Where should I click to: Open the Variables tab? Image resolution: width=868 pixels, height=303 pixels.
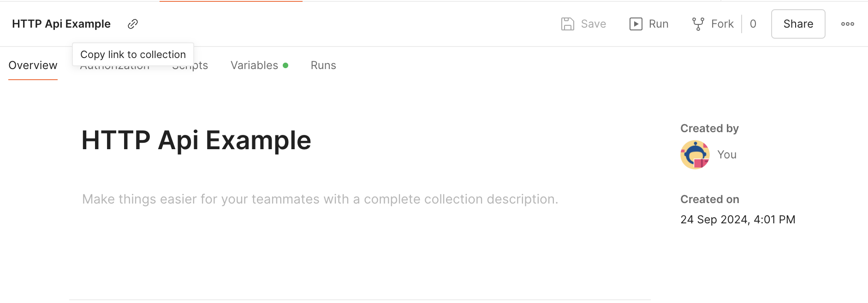pyautogui.click(x=254, y=65)
